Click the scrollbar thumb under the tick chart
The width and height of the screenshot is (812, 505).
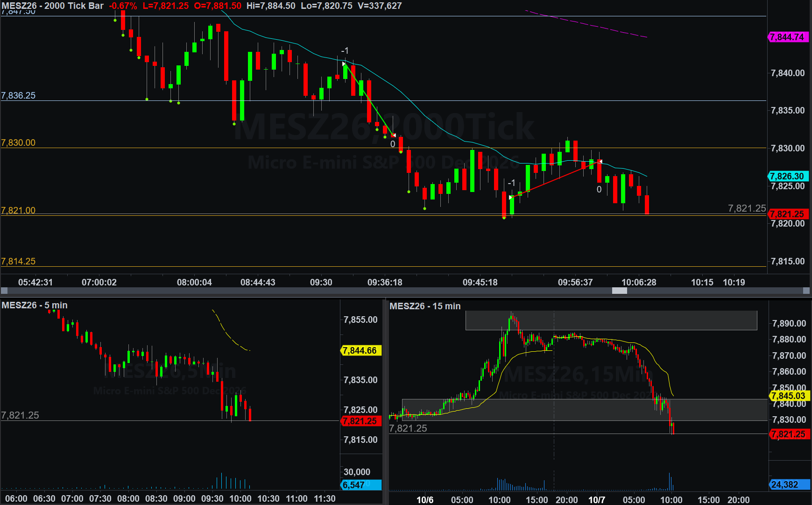(619, 291)
